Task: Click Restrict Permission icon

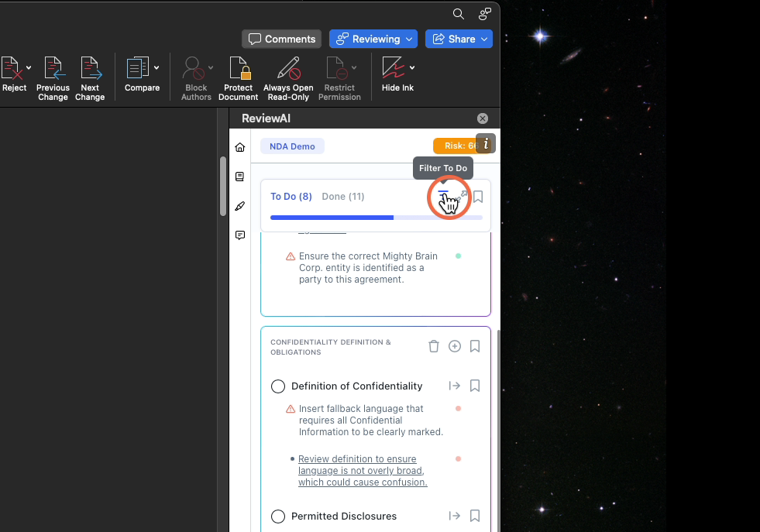Action: pyautogui.click(x=336, y=68)
